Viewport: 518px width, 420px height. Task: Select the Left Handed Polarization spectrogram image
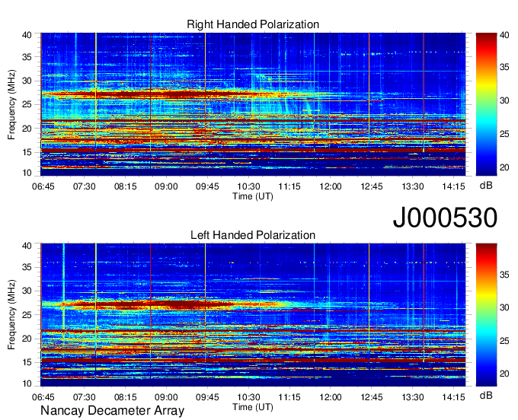pyautogui.click(x=253, y=315)
